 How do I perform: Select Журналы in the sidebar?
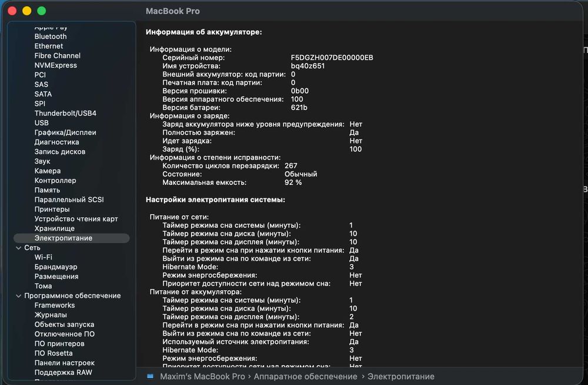pyautogui.click(x=51, y=315)
